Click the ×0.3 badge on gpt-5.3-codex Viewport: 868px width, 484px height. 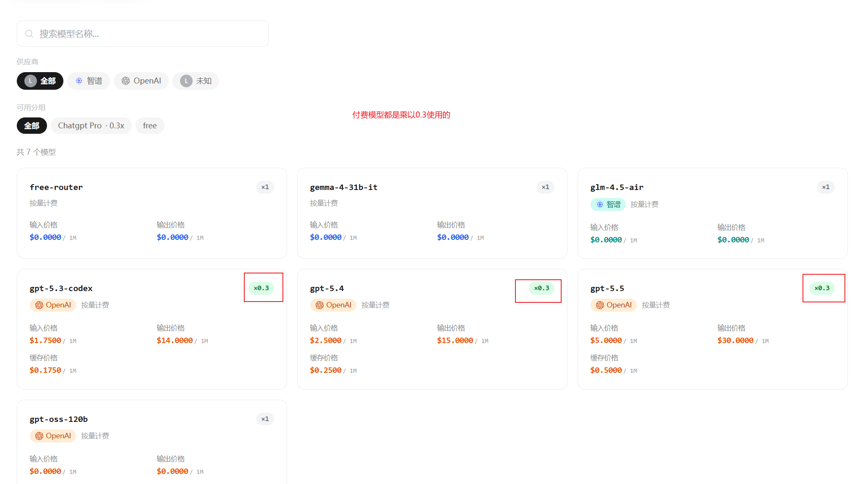[x=261, y=288]
